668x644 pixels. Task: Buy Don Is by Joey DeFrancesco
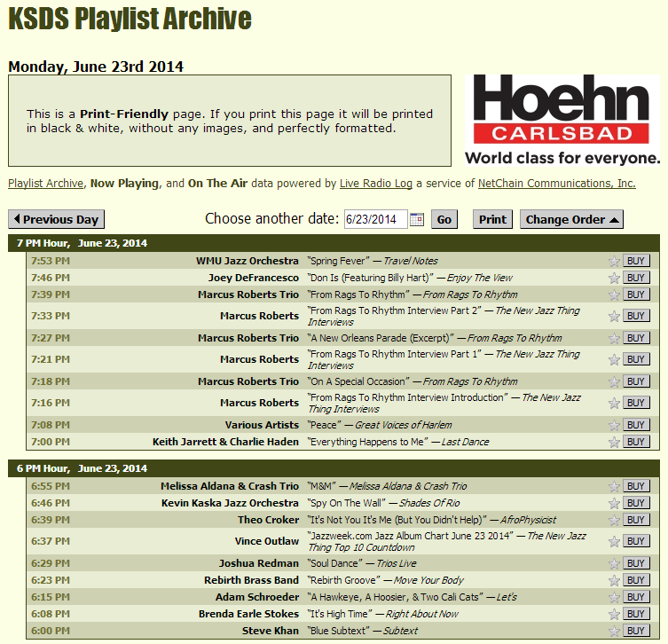[636, 278]
